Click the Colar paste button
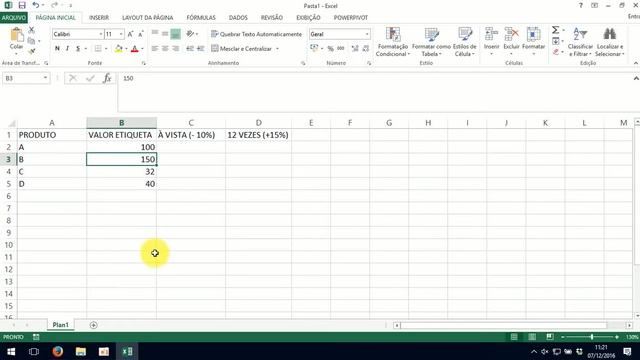The image size is (640, 360). coord(16,39)
